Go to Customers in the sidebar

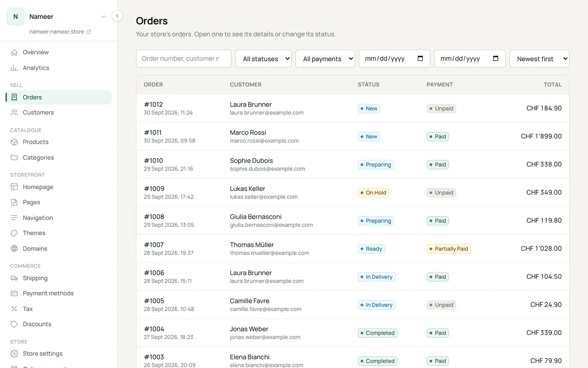(x=59, y=112)
